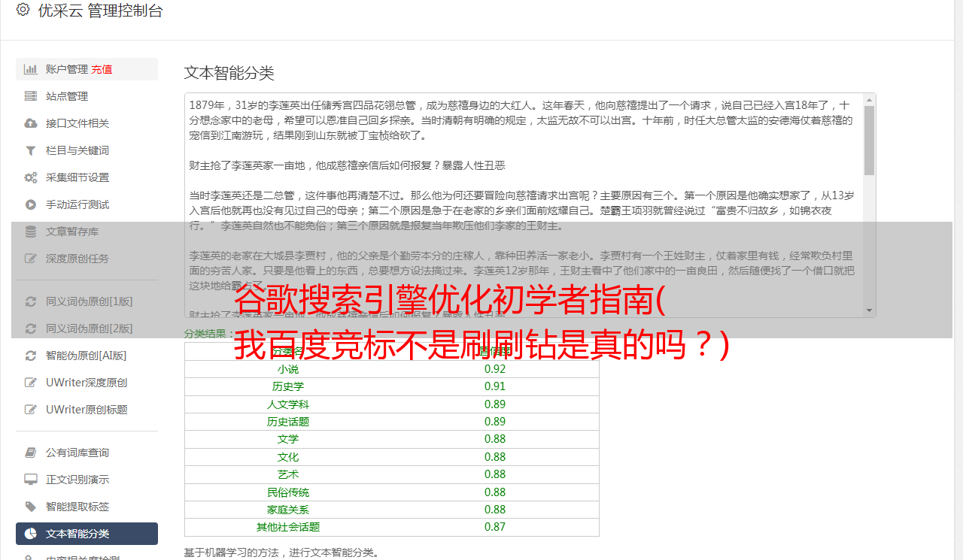Click text area scrollbar up arrow

(x=869, y=100)
